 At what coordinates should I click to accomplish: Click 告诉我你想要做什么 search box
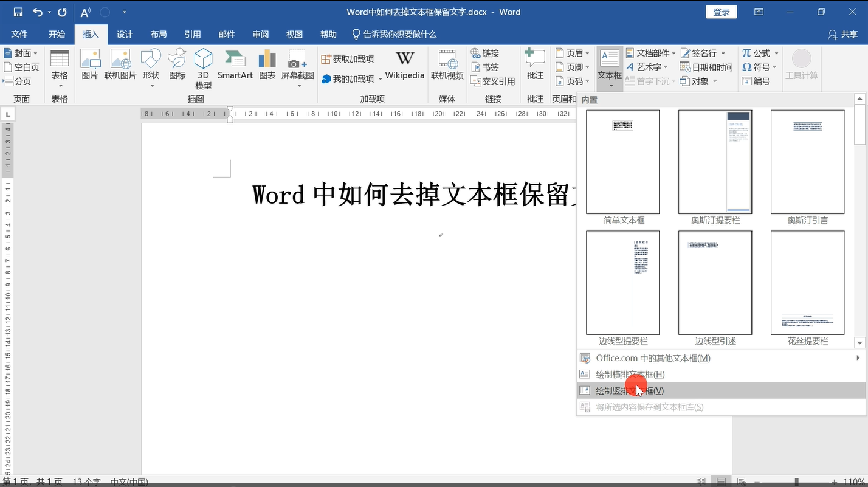coord(394,34)
